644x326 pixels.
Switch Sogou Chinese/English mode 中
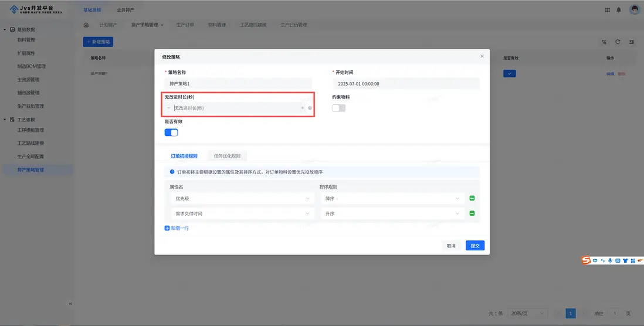[595, 261]
